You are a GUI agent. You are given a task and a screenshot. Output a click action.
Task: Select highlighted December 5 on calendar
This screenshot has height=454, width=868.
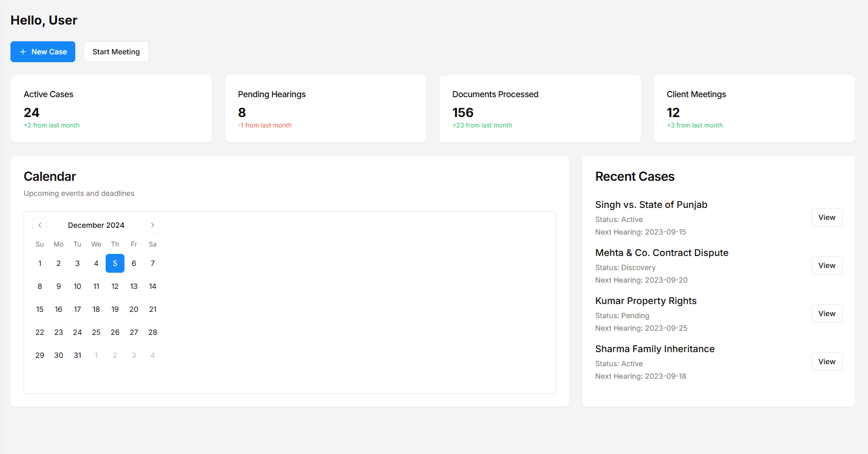pos(115,263)
